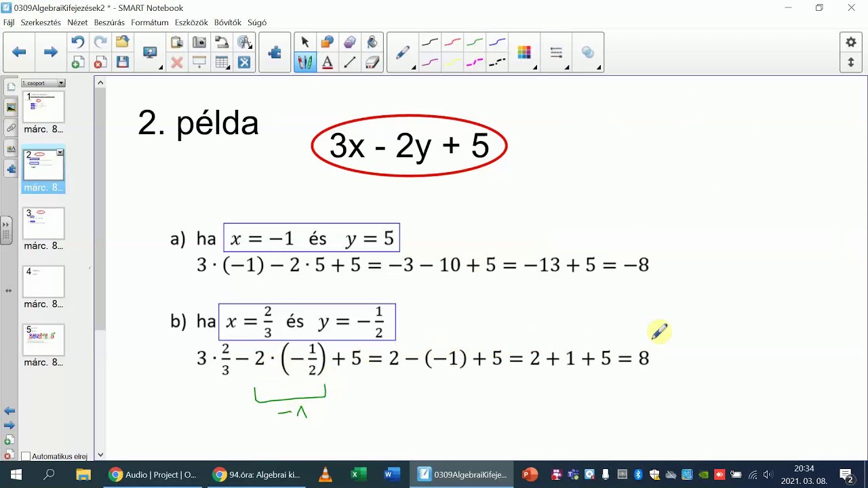Move toolbar position with up-down arrow
This screenshot has width=868, height=488.
(x=851, y=62)
